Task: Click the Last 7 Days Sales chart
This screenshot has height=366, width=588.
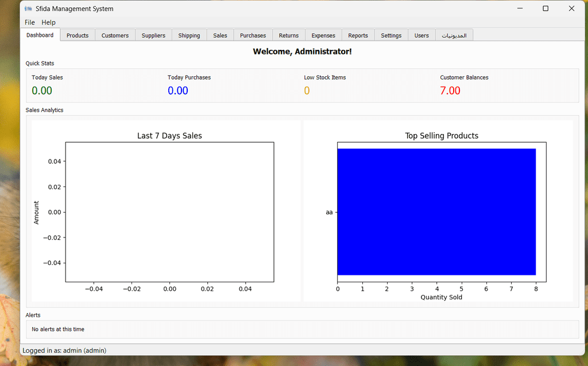Action: click(169, 212)
